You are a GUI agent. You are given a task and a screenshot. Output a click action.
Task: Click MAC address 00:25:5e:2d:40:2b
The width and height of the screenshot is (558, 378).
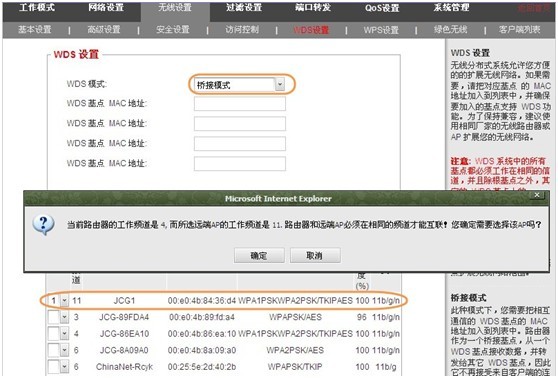pos(202,367)
